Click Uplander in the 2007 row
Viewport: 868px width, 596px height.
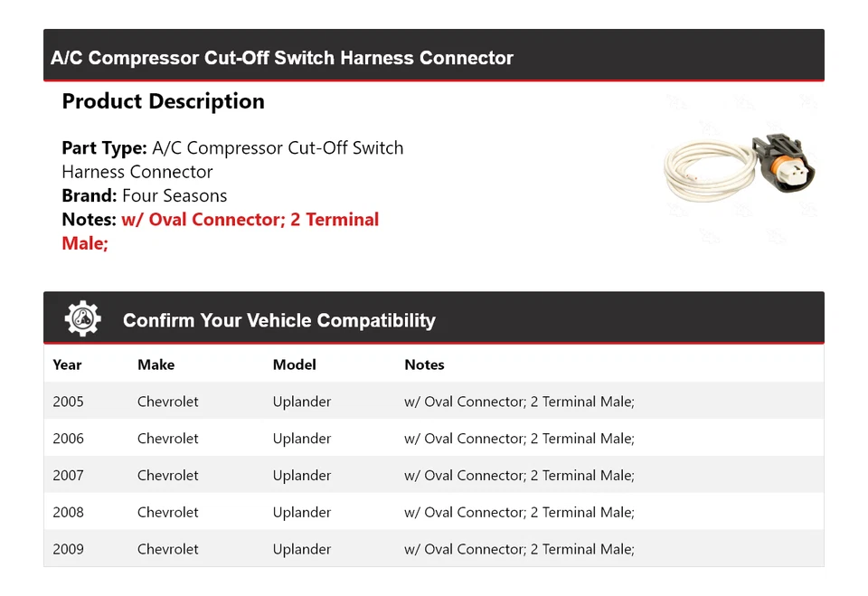302,476
